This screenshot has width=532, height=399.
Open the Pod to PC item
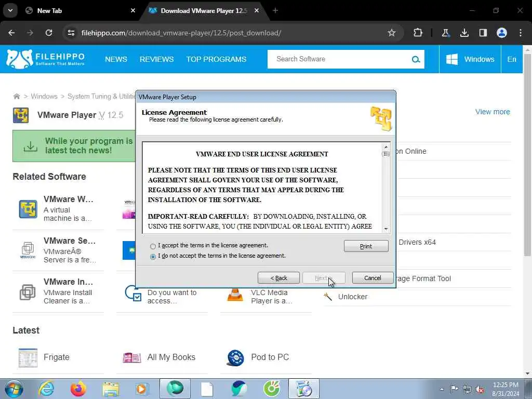coord(265,357)
